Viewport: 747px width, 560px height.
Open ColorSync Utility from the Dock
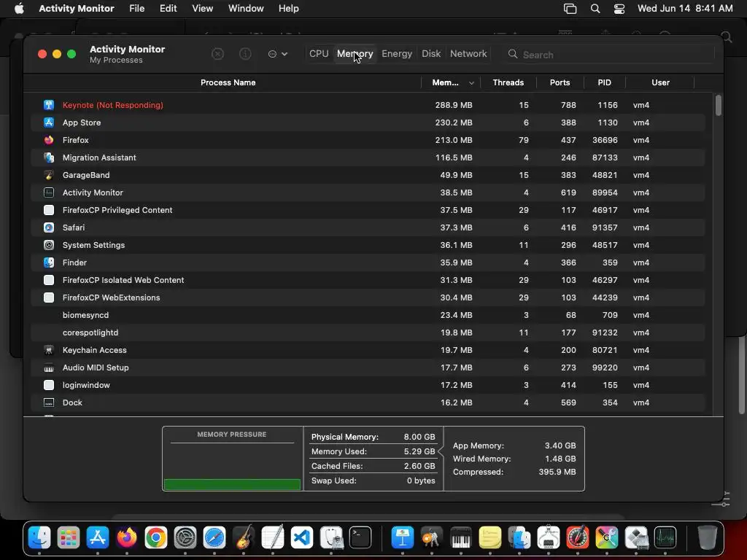pyautogui.click(x=606, y=537)
